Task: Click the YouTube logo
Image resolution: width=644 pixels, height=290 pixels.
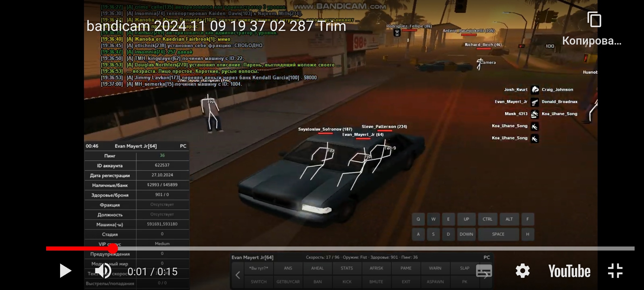Action: [569, 271]
